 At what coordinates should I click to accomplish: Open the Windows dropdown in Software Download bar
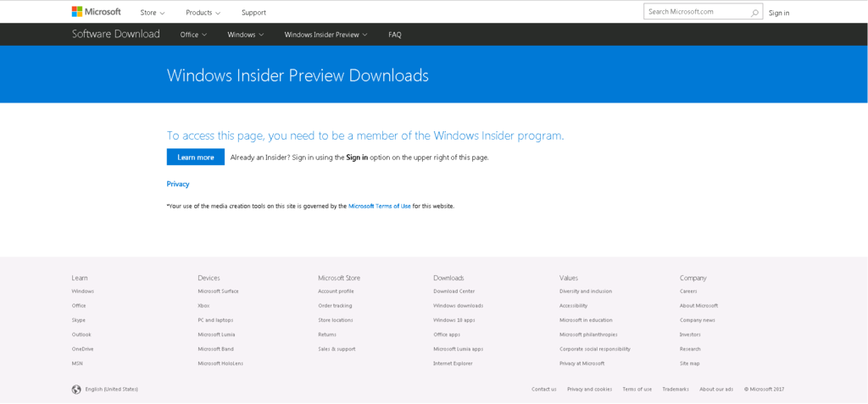point(246,35)
